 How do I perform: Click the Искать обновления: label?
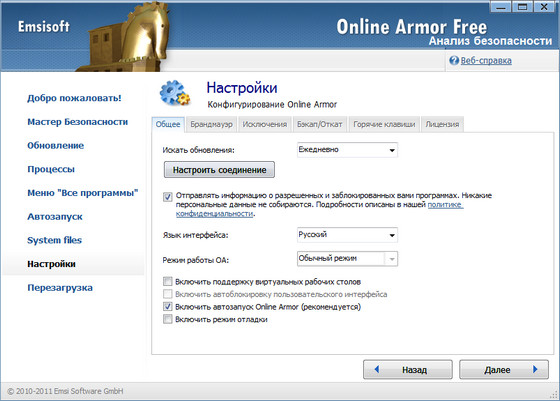[x=199, y=150]
